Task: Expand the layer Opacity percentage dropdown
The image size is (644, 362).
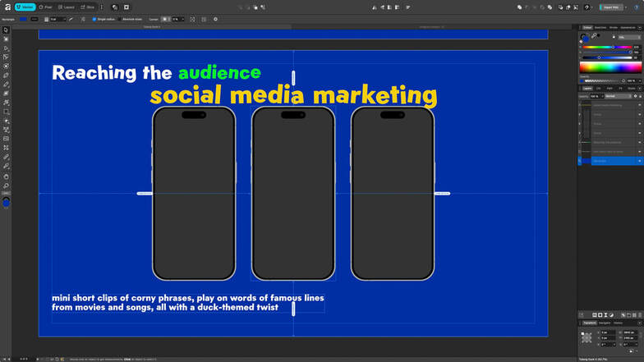Action: coord(600,96)
